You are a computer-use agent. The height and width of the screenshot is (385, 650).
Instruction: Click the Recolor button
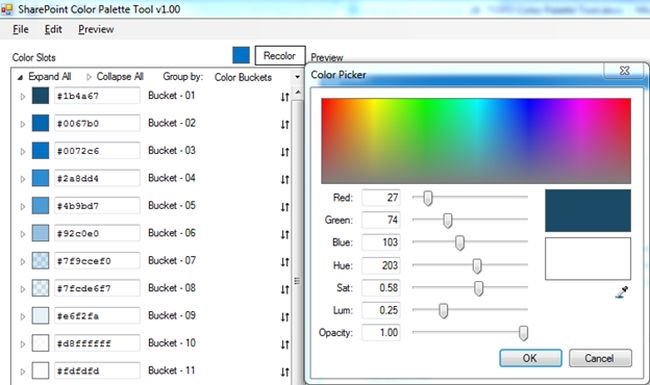tap(280, 56)
